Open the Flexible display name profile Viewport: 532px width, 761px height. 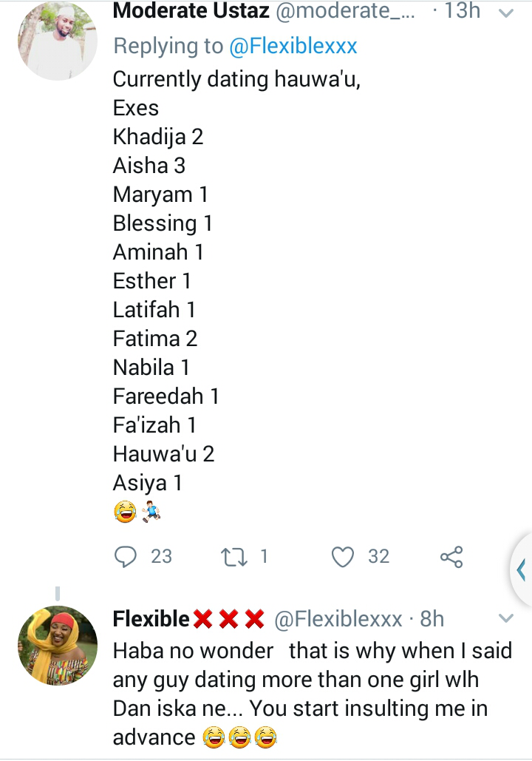[151, 619]
